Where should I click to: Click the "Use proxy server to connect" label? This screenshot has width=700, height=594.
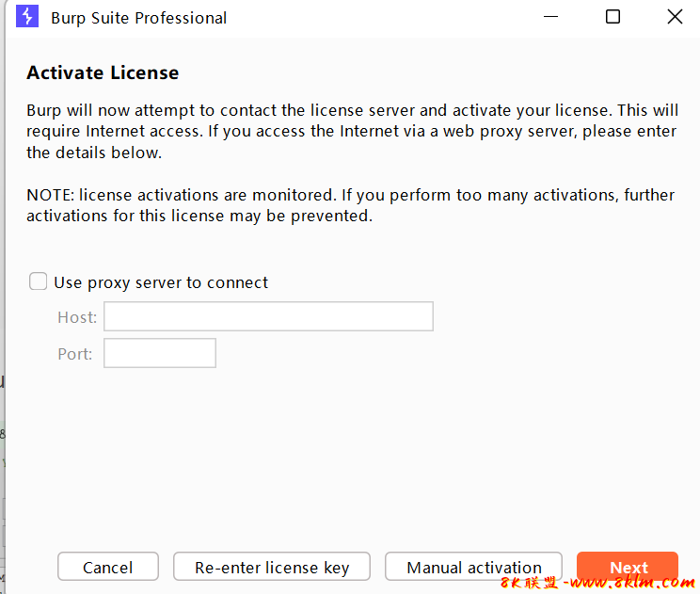point(161,282)
